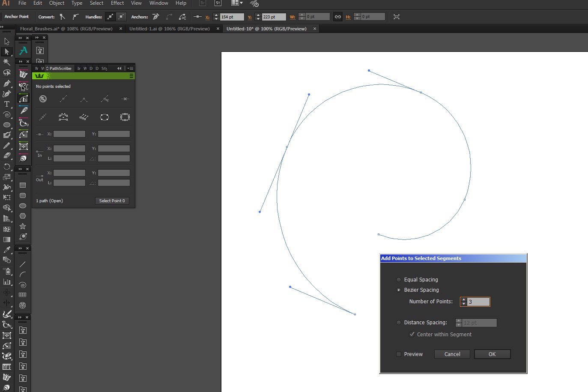Click the Star shape tool
Viewport: 588px width, 392px height.
(x=23, y=226)
